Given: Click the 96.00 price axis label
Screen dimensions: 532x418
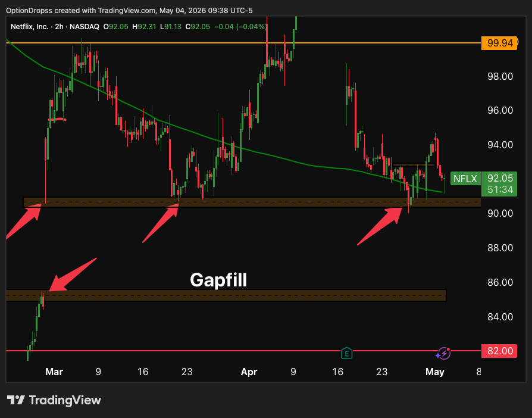Looking at the screenshot, I should [x=500, y=110].
